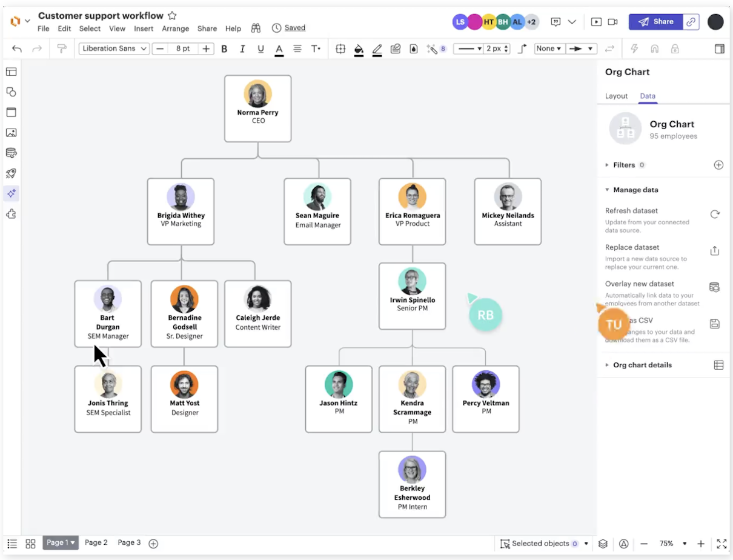
Task: Open the Shapes panel in the left sidebar
Action: pyautogui.click(x=11, y=92)
